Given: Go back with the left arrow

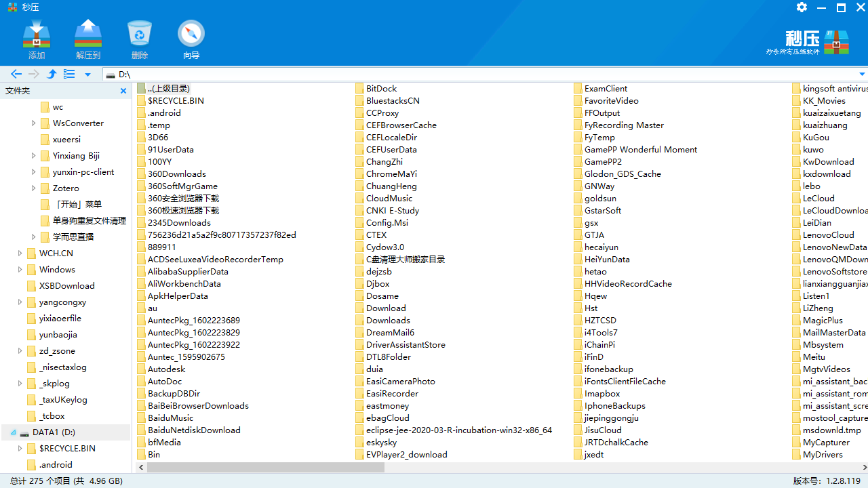Looking at the screenshot, I should (16, 74).
